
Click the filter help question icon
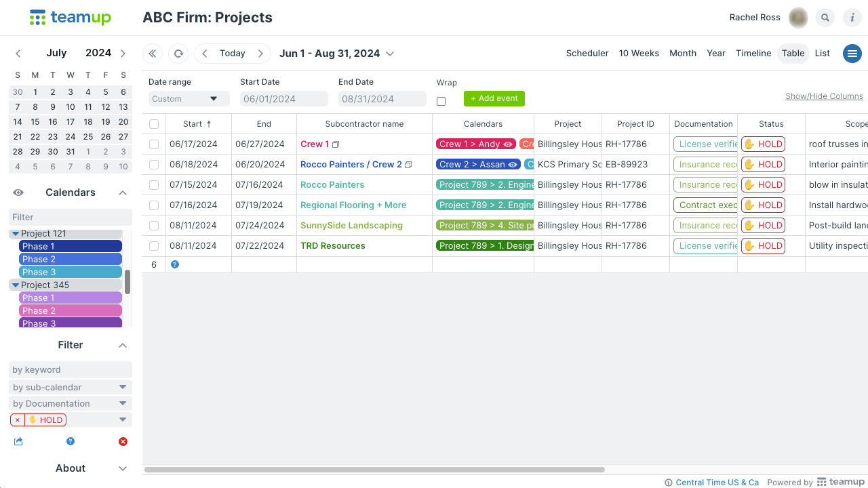[71, 442]
